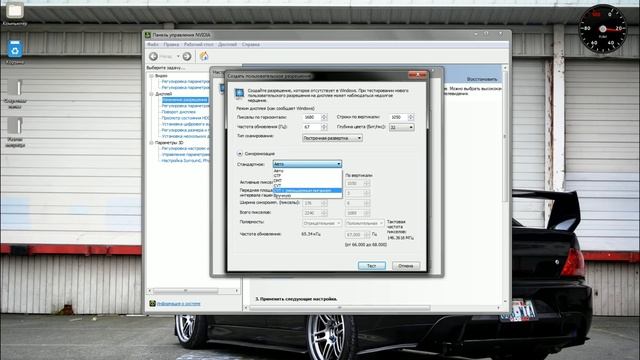Close the Стандартное timing dropdown box
The height and width of the screenshot is (360, 640).
tap(307, 164)
